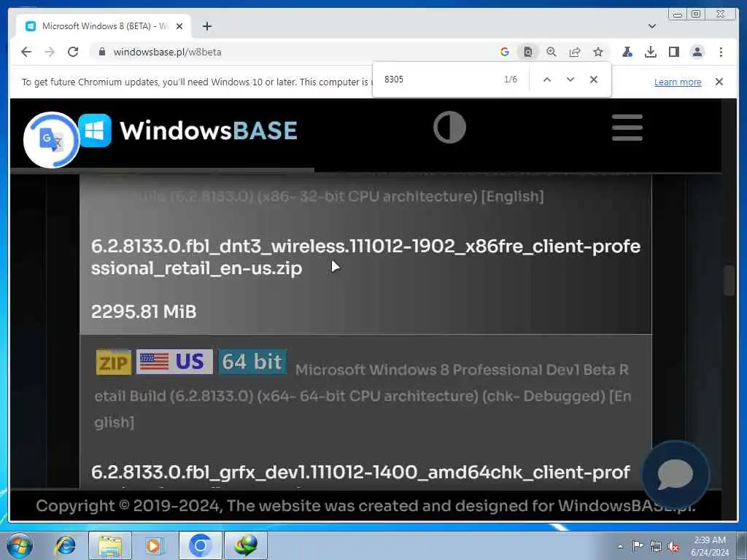The image size is (747, 560).
Task: Open the taskbar clock and date
Action: point(710,546)
